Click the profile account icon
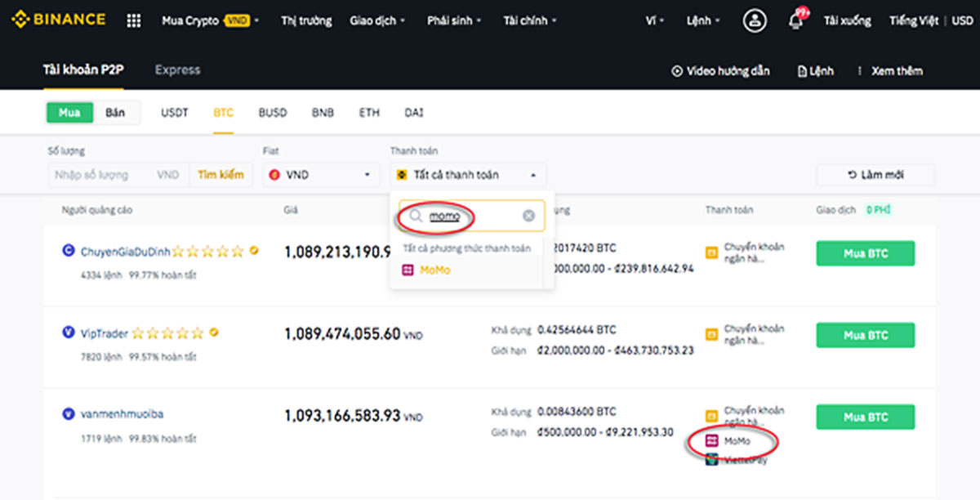Viewport: 980px width, 500px height. click(x=755, y=20)
